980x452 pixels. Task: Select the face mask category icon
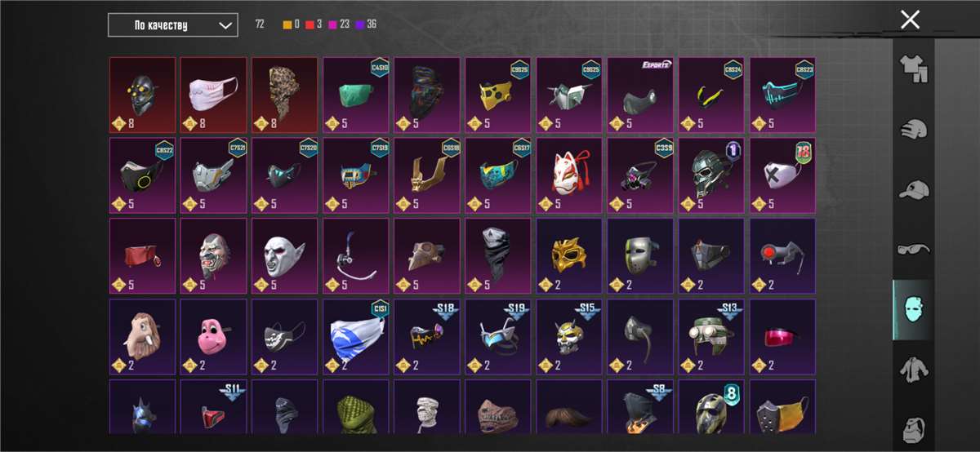coord(913,310)
